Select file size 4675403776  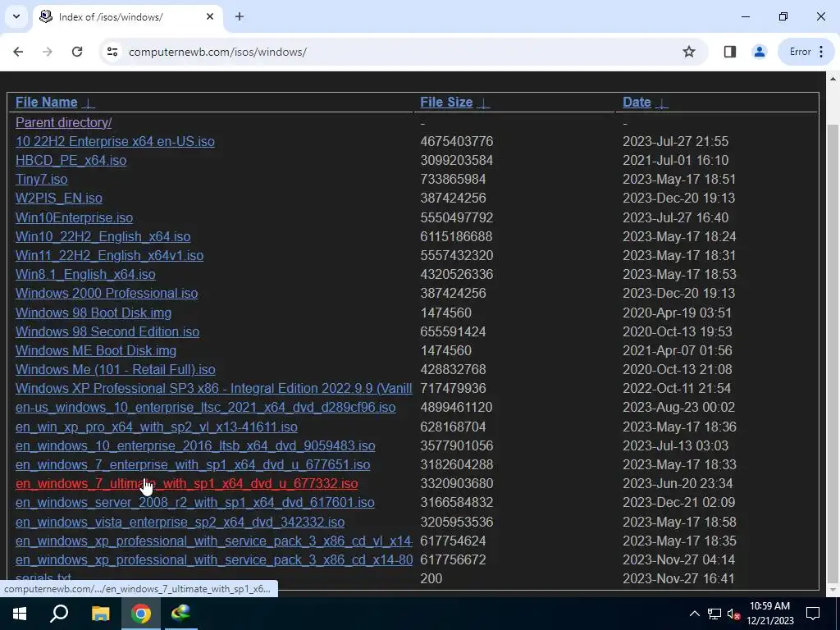coord(456,141)
